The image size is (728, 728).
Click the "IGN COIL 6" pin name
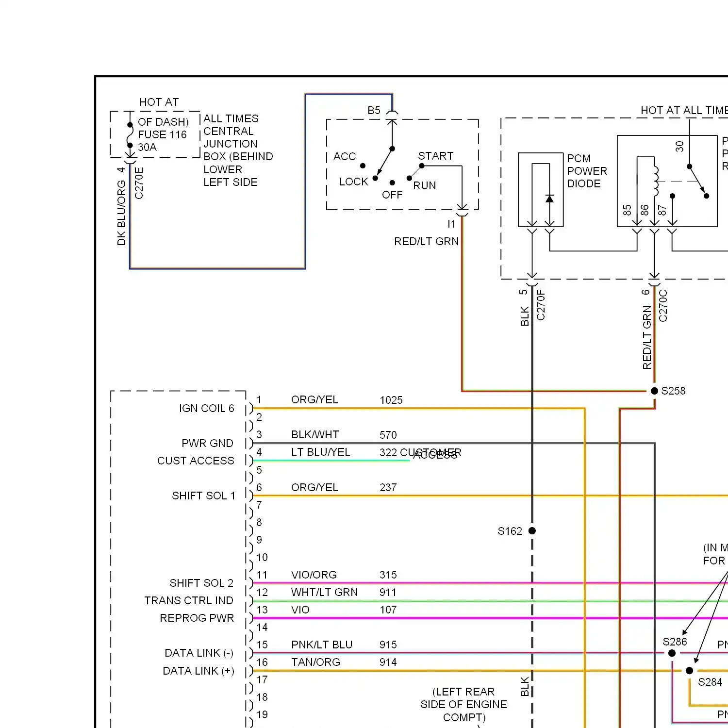[x=206, y=408]
